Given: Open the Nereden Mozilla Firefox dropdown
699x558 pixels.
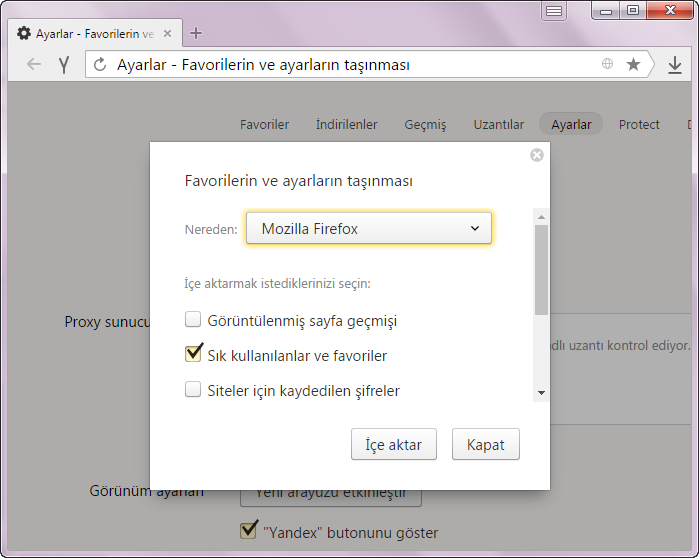Looking at the screenshot, I should (369, 228).
